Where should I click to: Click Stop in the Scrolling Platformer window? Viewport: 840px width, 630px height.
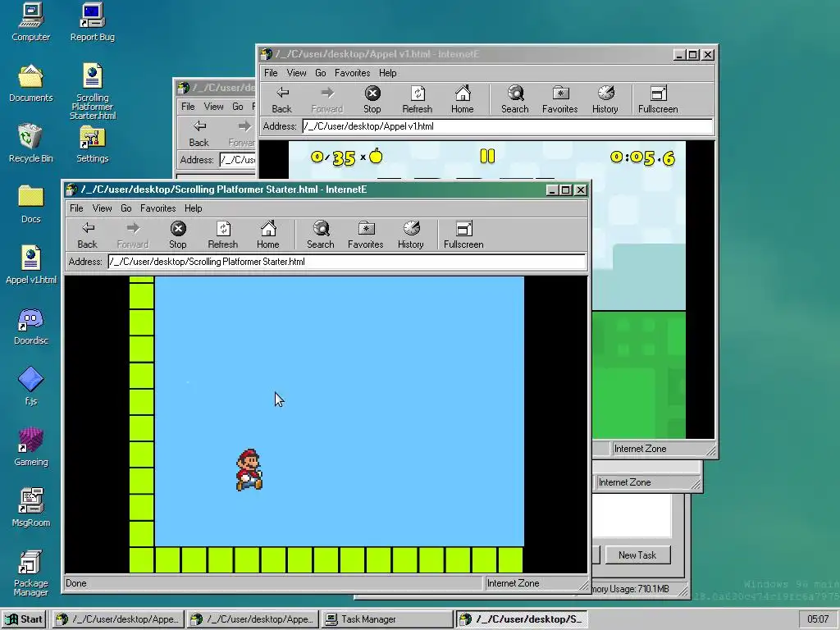point(178,235)
